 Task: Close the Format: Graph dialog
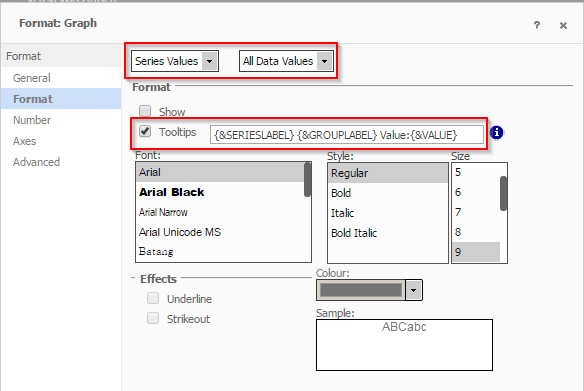[x=563, y=25]
